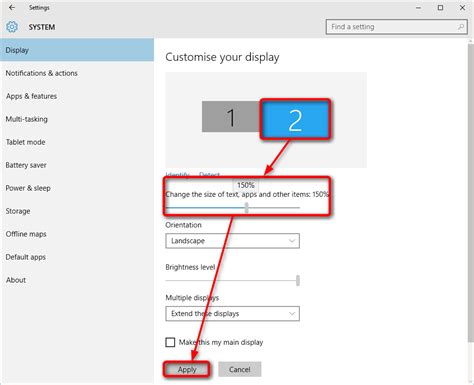This screenshot has height=385, width=474.
Task: Select monitor 1 in display preview
Action: (x=231, y=117)
